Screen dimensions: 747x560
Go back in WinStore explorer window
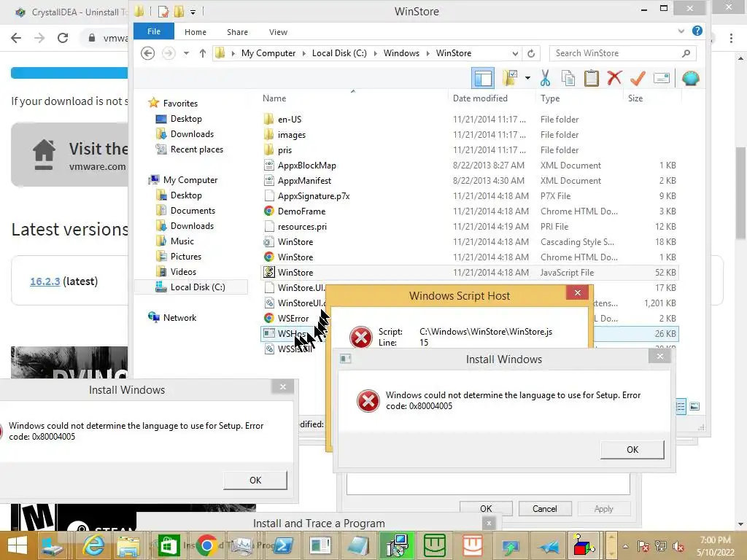click(x=147, y=52)
